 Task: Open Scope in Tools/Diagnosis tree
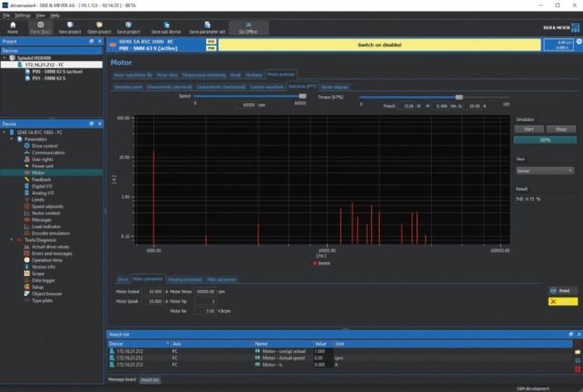(38, 273)
